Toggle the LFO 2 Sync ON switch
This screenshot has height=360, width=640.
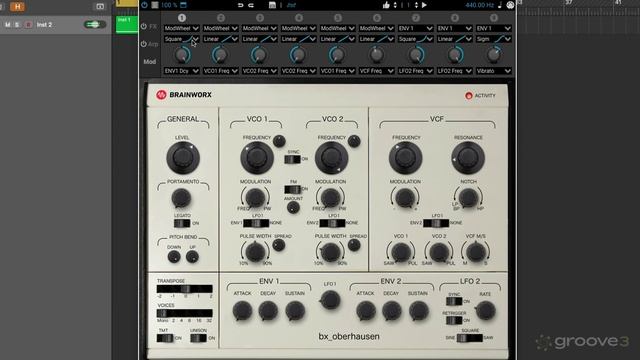tap(454, 301)
